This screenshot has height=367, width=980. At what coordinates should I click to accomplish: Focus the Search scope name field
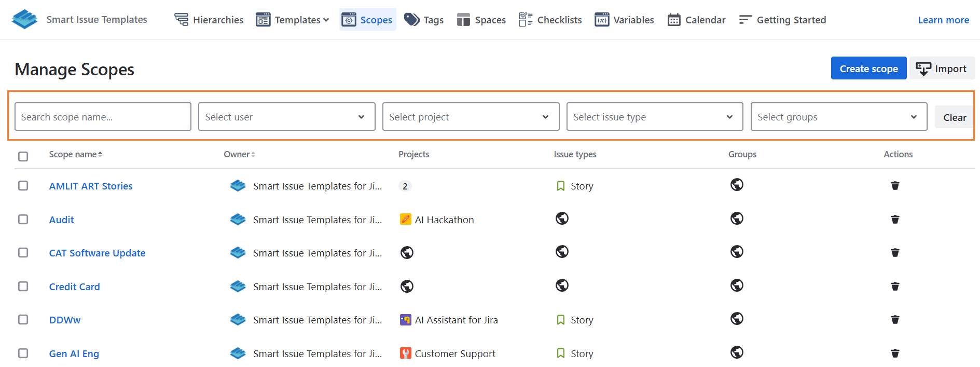103,117
